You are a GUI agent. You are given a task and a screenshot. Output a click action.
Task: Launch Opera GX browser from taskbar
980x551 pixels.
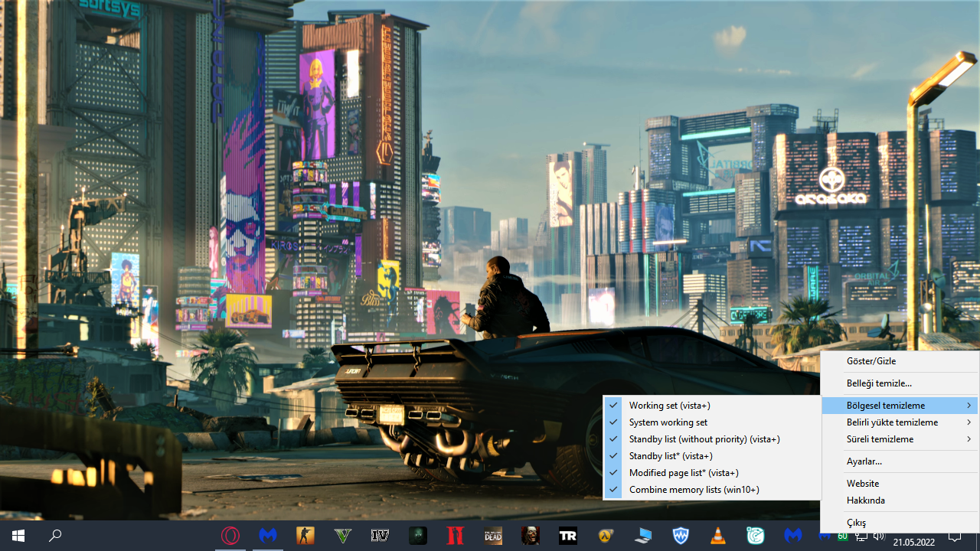[230, 536]
